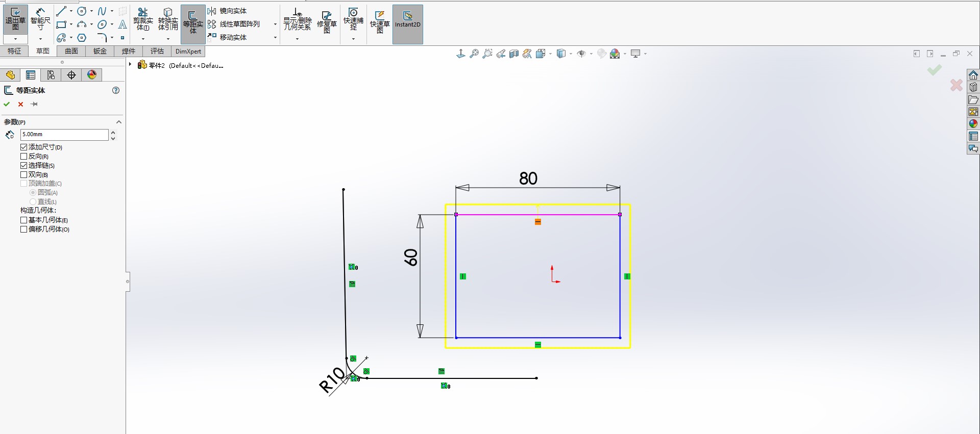Select the Line sketch tool

pyautogui.click(x=61, y=11)
